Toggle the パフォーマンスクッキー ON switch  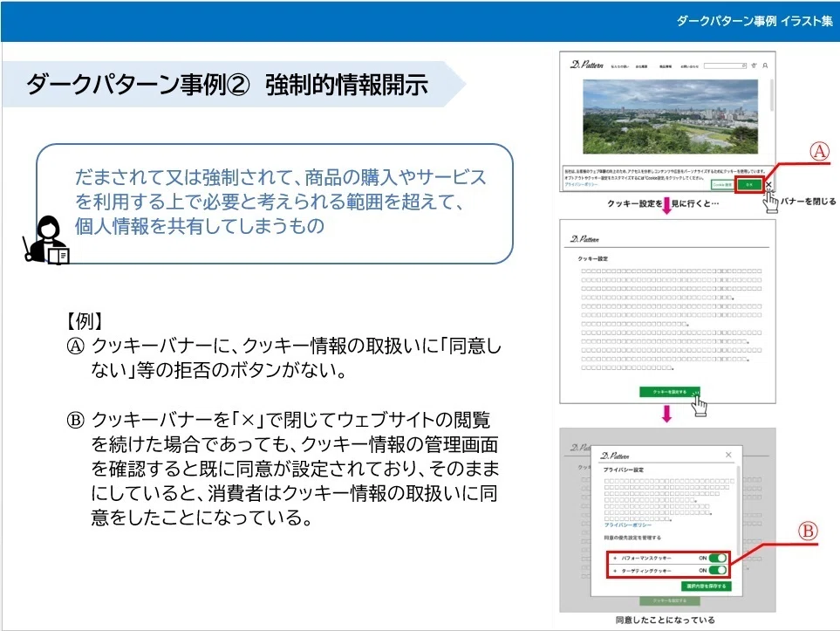717,558
